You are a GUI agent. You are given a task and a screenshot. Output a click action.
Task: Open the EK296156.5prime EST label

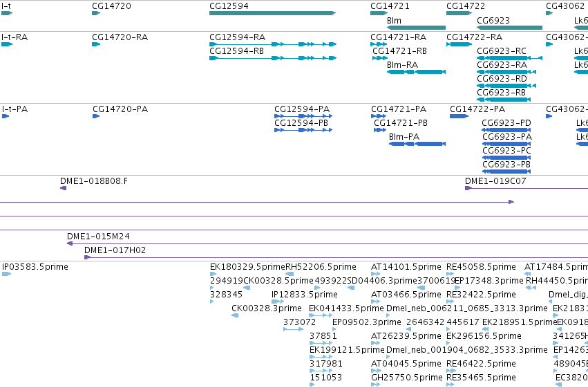point(484,336)
